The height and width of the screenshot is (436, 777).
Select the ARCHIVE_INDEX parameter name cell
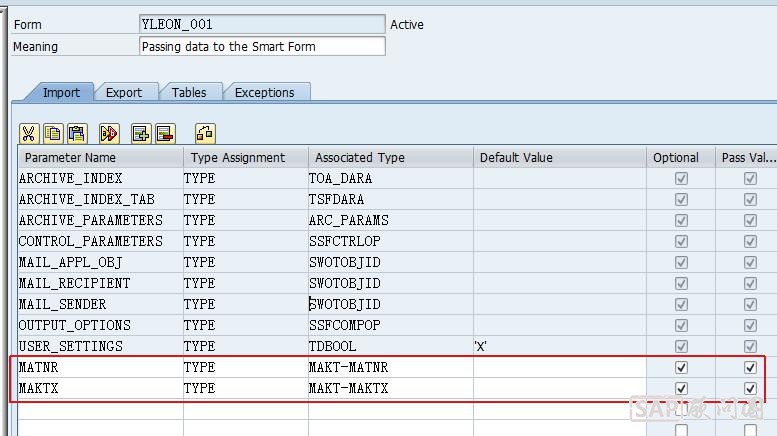tap(101, 178)
